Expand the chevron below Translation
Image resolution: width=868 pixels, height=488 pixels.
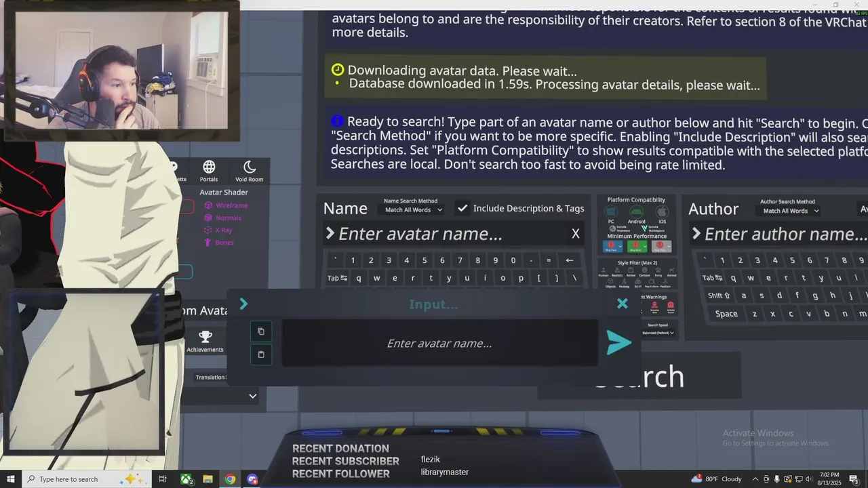coord(252,396)
